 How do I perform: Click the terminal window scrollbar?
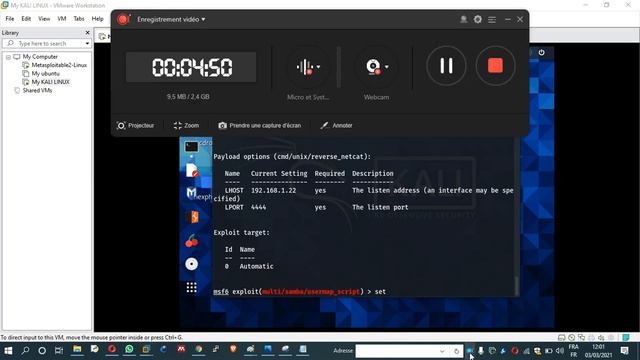click(516, 286)
